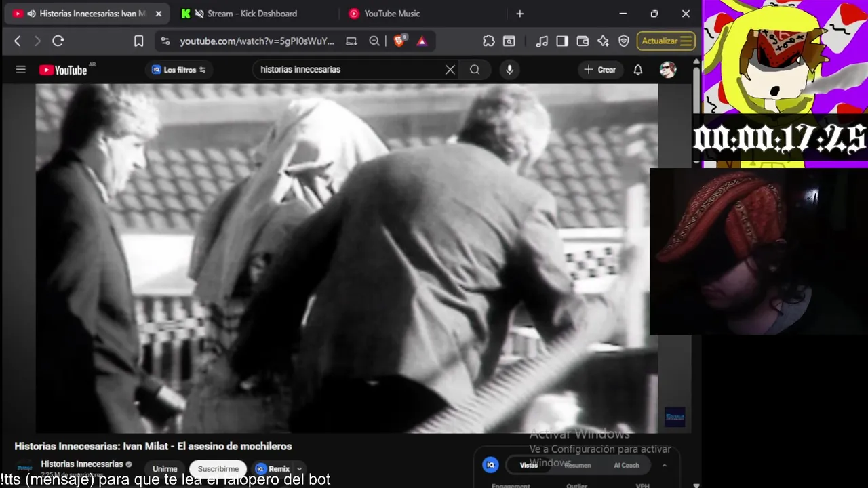
Task: Click the Suscribirme button
Action: pos(218,469)
